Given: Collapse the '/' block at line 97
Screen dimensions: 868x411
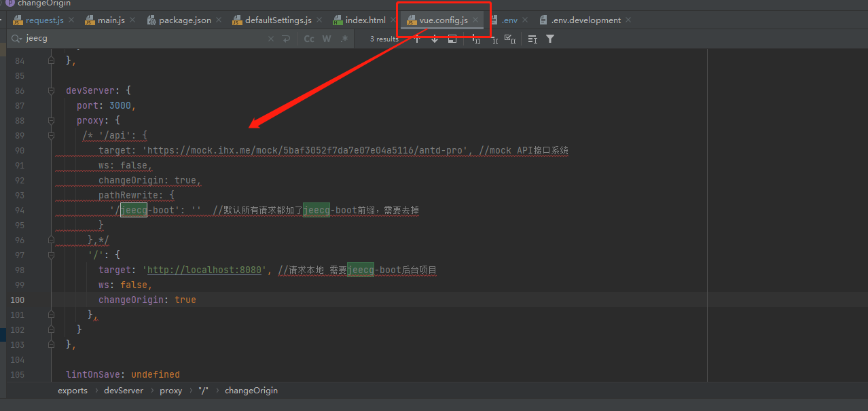Looking at the screenshot, I should [x=51, y=255].
